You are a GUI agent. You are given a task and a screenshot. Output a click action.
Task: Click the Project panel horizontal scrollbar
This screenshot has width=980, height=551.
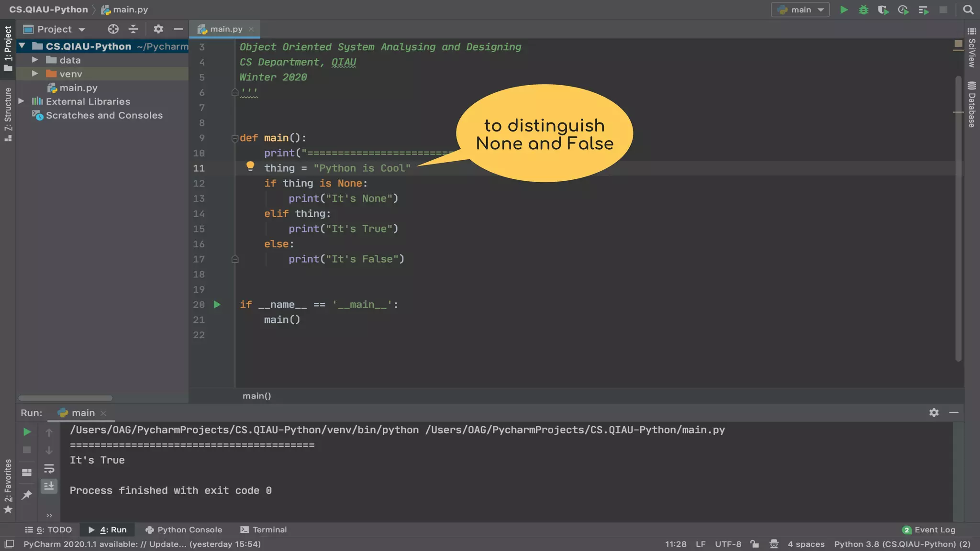click(66, 398)
